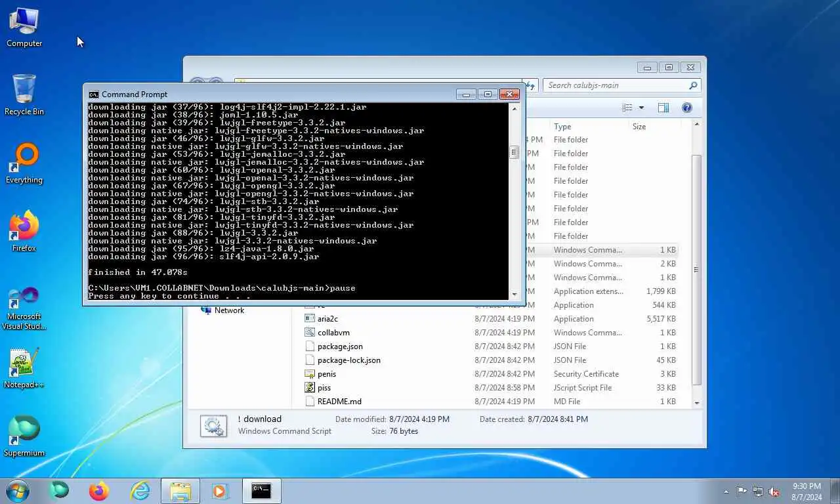Click the Security Certificate type cell
840x504 pixels.
586,374
